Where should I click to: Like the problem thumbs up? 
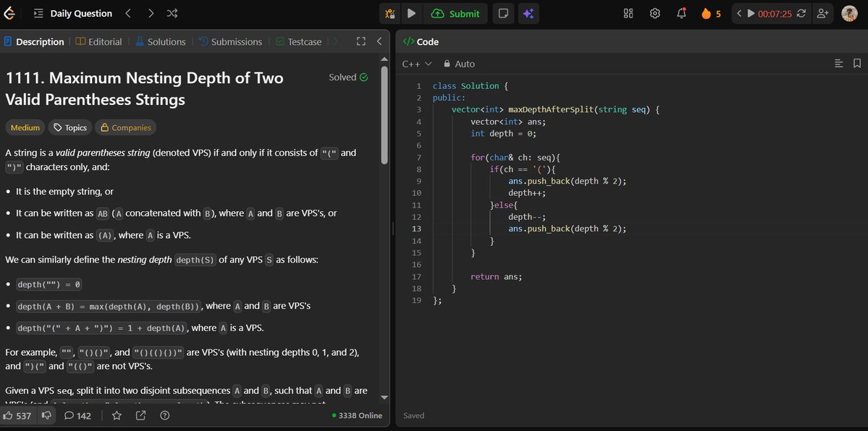tap(17, 416)
